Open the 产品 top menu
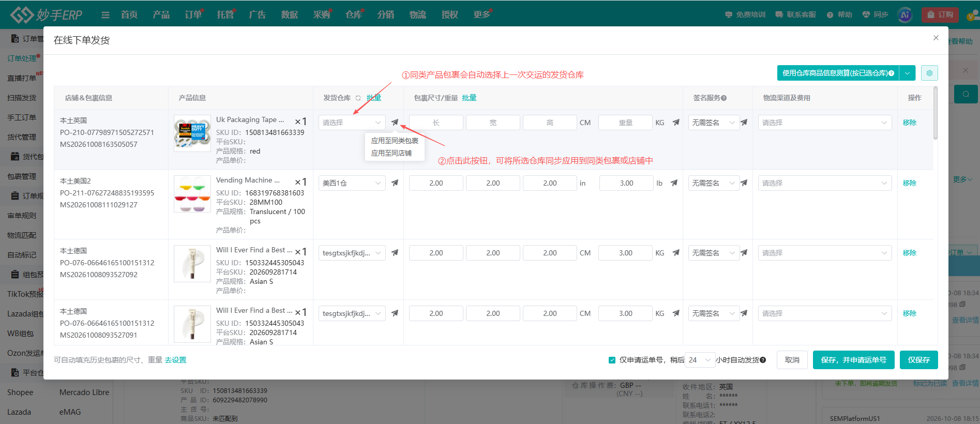The width and height of the screenshot is (980, 424). point(161,14)
